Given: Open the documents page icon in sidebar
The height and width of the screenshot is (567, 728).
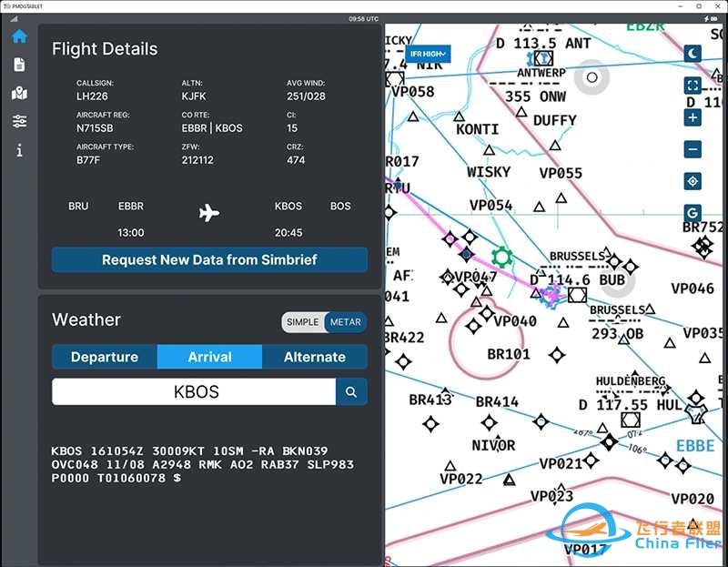Looking at the screenshot, I should pos(19,65).
